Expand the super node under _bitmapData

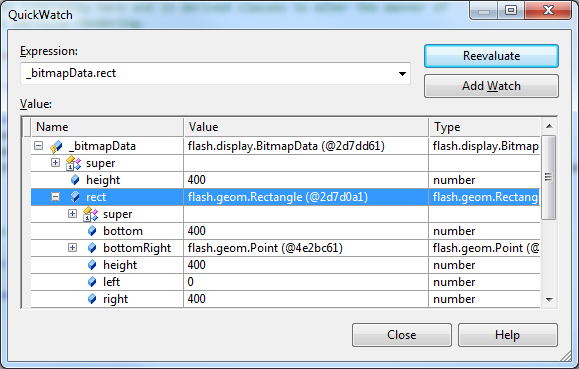[55, 163]
